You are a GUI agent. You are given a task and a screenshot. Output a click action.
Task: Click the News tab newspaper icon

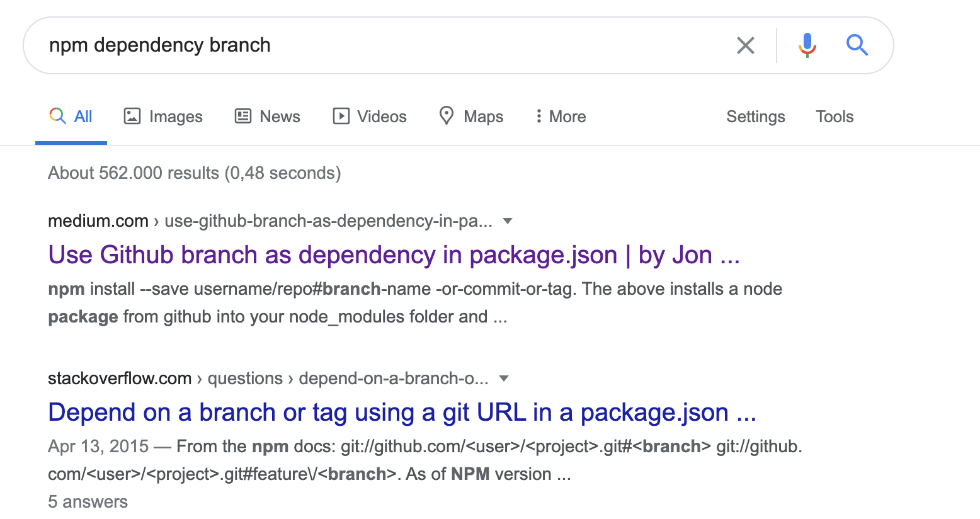click(x=243, y=116)
